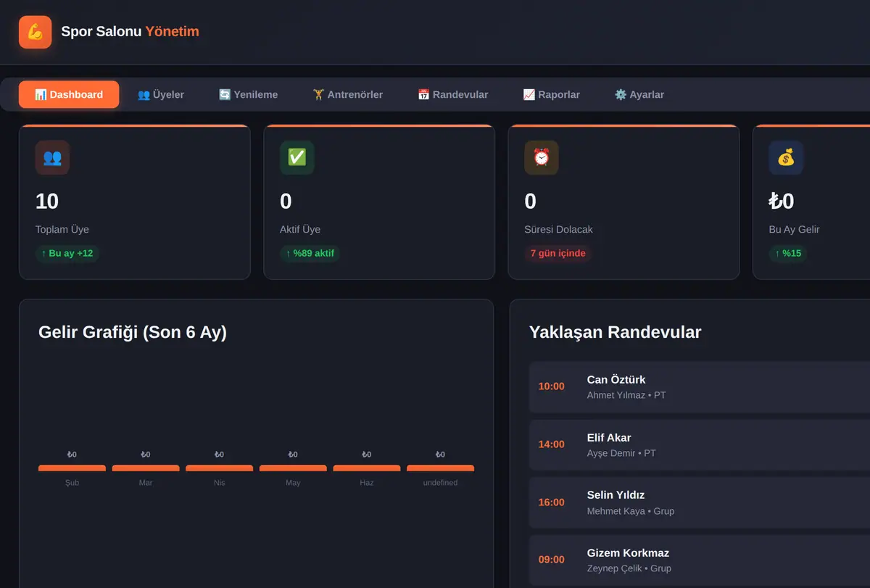View the Raporlar tab
This screenshot has height=588, width=870.
click(551, 94)
